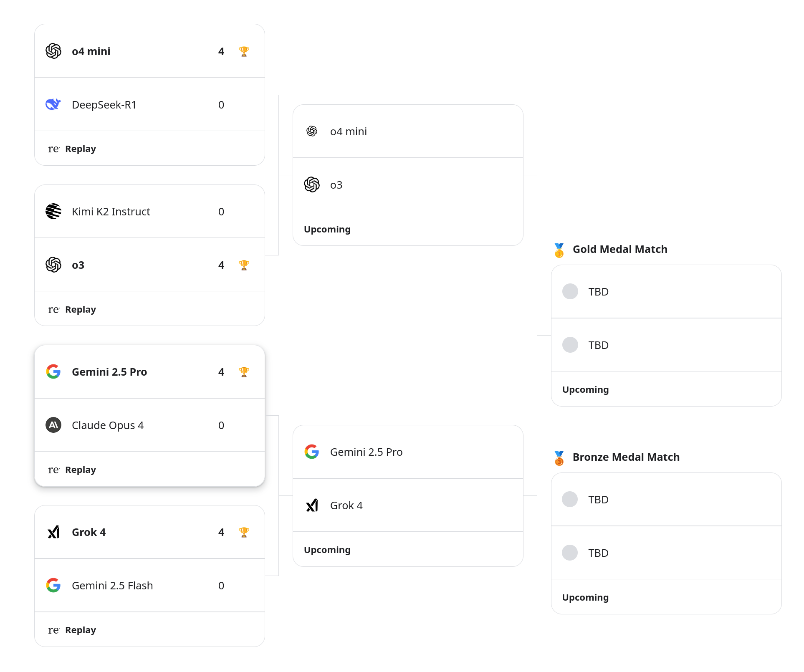This screenshot has width=804, height=672.
Task: Open Replay for Grok 4 vs Gemini 2.5 Flash
Action: point(81,630)
